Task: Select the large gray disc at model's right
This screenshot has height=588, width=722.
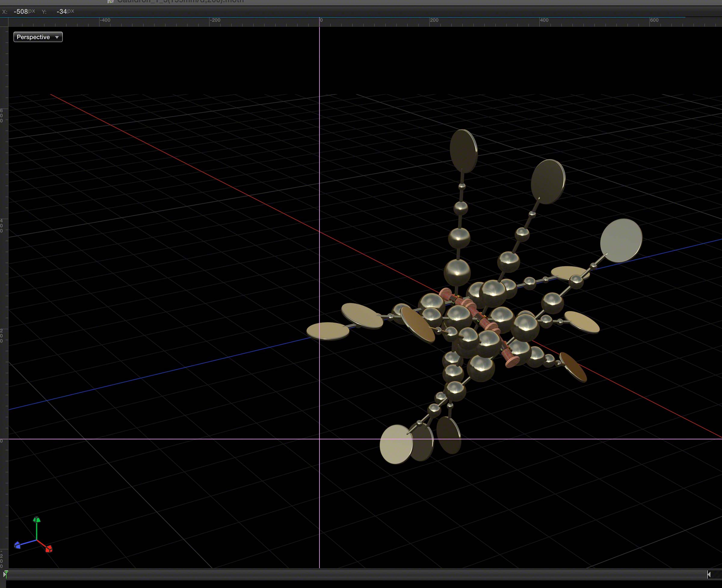Action: tap(621, 240)
